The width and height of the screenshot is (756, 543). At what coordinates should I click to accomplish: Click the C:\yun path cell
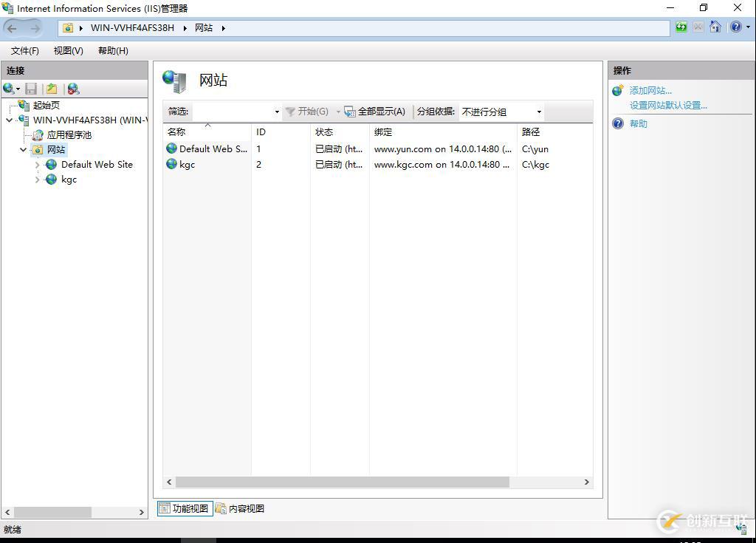click(535, 149)
